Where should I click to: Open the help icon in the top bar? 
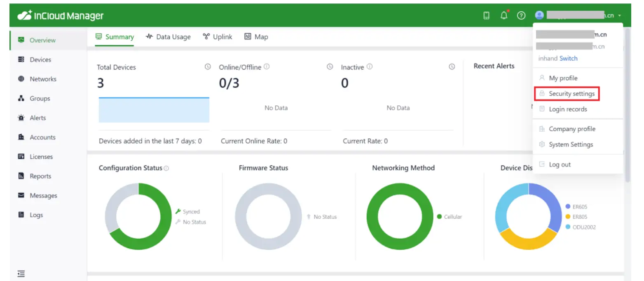tap(521, 15)
